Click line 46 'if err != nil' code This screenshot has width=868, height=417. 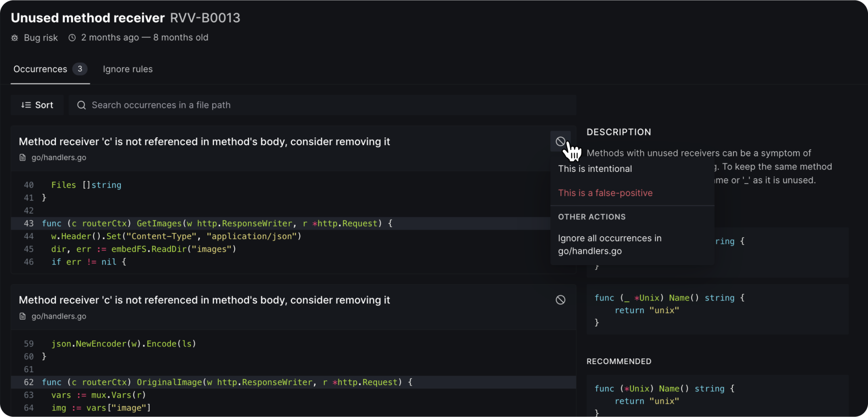pos(88,262)
